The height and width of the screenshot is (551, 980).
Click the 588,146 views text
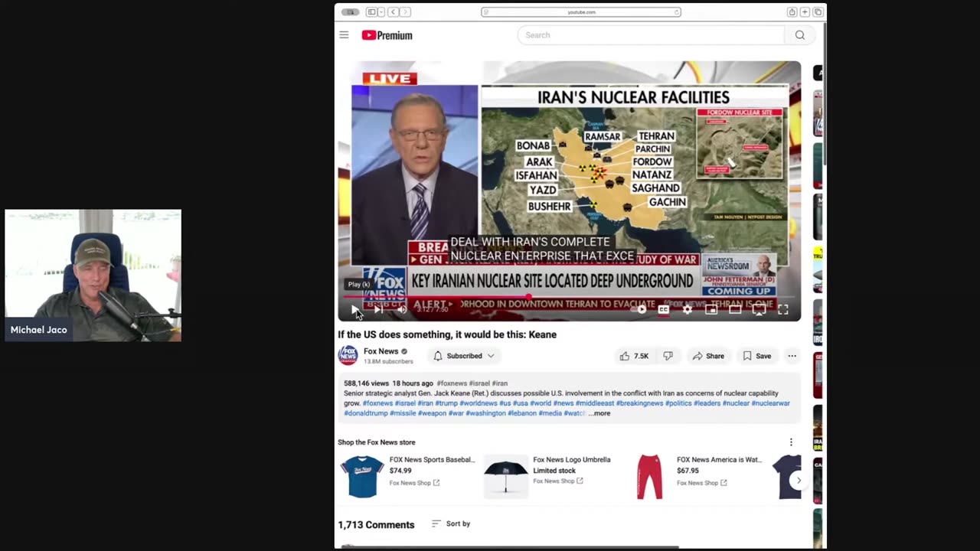[x=365, y=383]
